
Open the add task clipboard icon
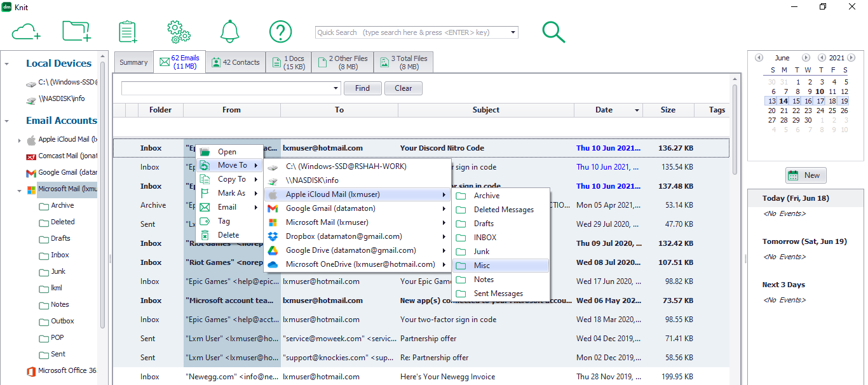128,31
